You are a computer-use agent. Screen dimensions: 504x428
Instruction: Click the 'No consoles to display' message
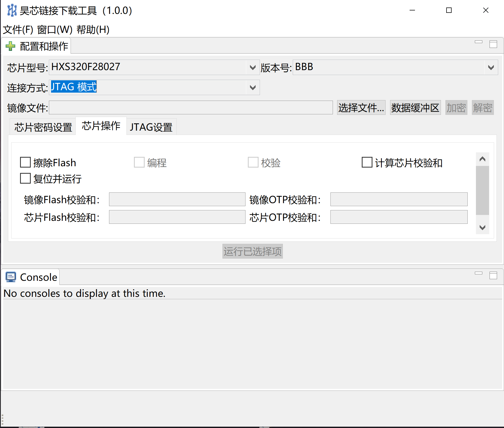pyautogui.click(x=84, y=293)
